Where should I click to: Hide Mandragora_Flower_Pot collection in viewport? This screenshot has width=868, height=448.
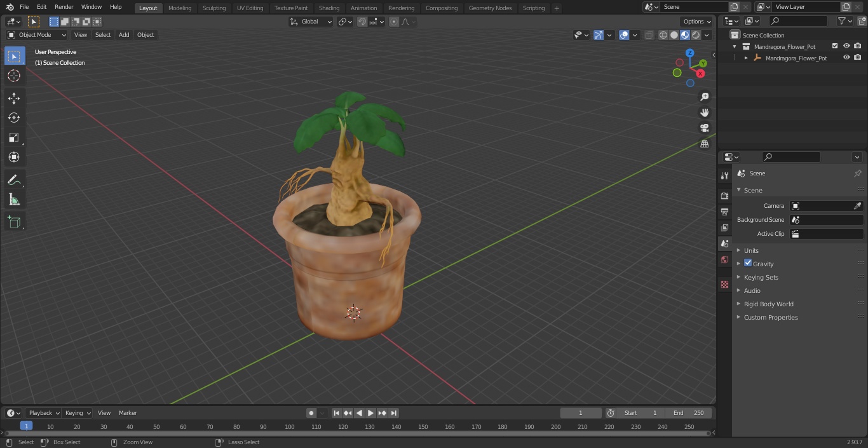(846, 46)
